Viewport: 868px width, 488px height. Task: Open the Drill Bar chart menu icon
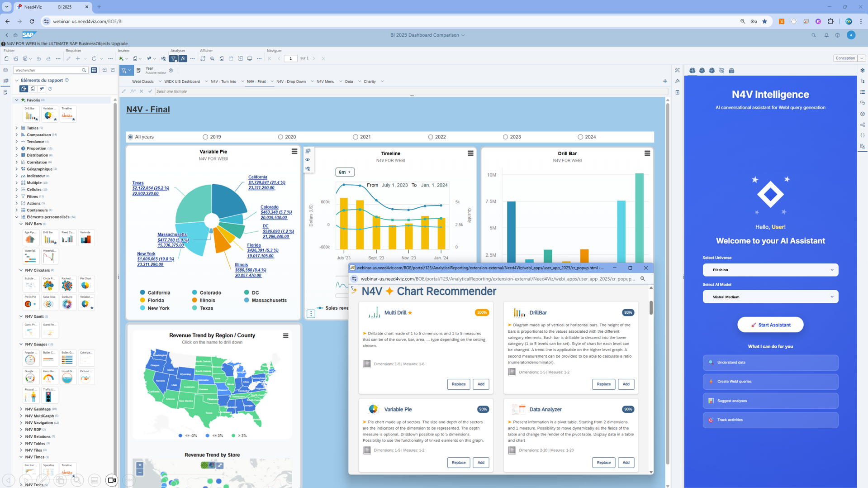pos(647,153)
